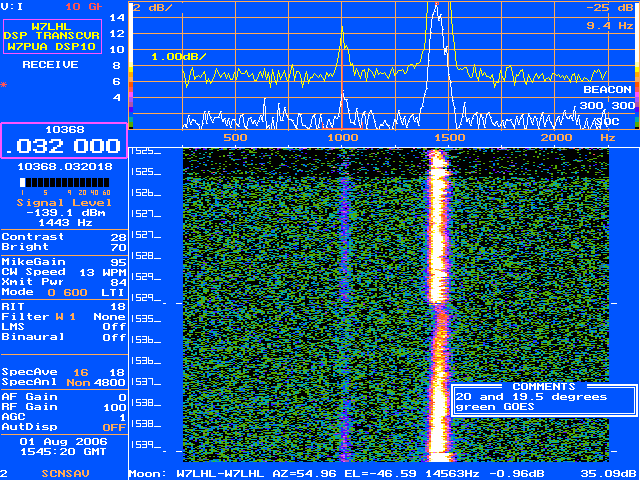Open the SpecAnl Non 4800 setting
Screen dimensions: 640x480
click(63, 381)
